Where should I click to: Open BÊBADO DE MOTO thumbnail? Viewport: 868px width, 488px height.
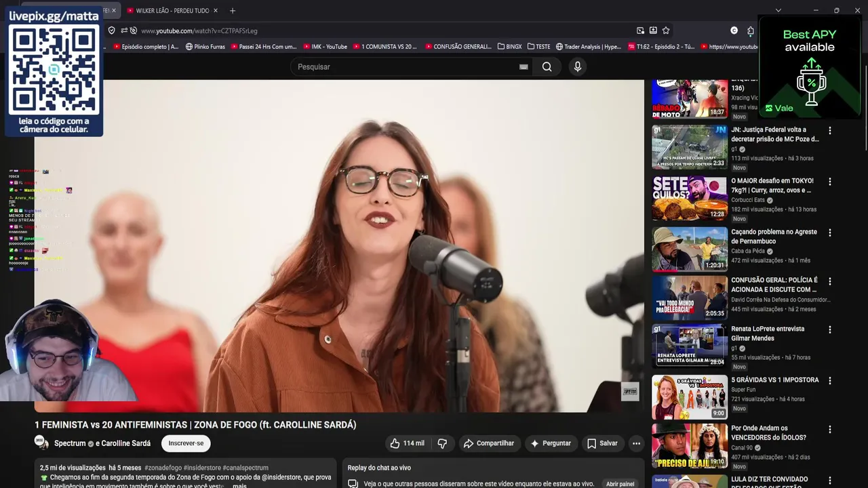coord(690,98)
